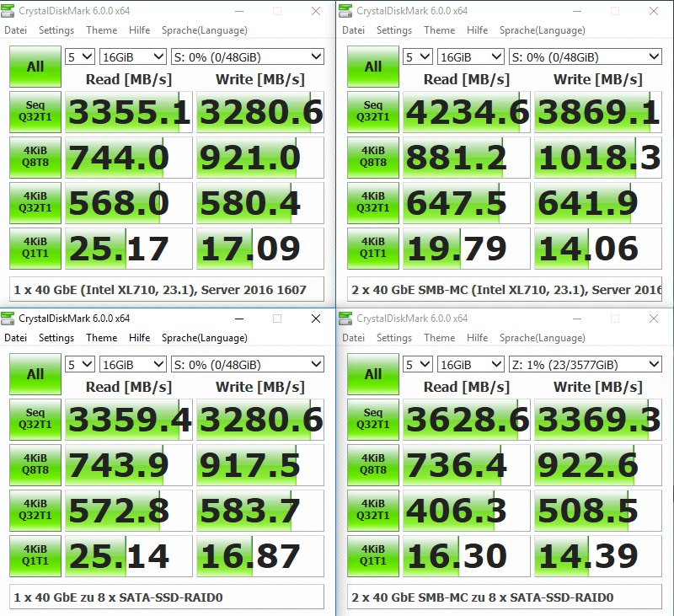Start 4KiB Q32T1 test beside 647.5 result
Viewport: 674px width, 616px height.
[373, 203]
